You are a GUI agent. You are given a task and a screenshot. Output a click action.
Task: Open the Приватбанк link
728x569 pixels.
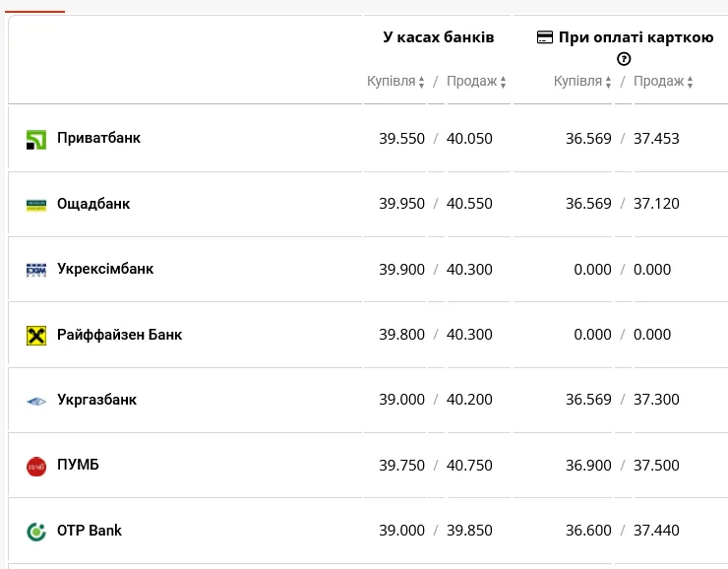(x=98, y=138)
